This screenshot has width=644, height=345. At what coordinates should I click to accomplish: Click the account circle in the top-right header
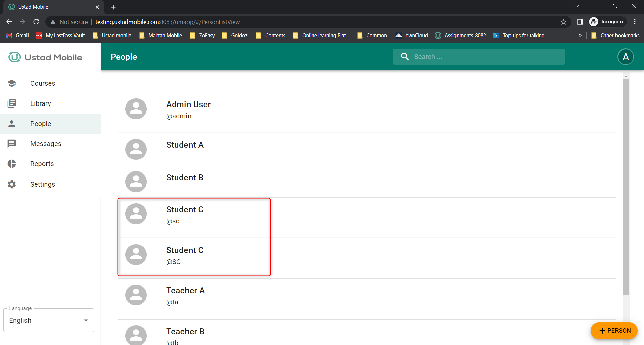coord(626,57)
